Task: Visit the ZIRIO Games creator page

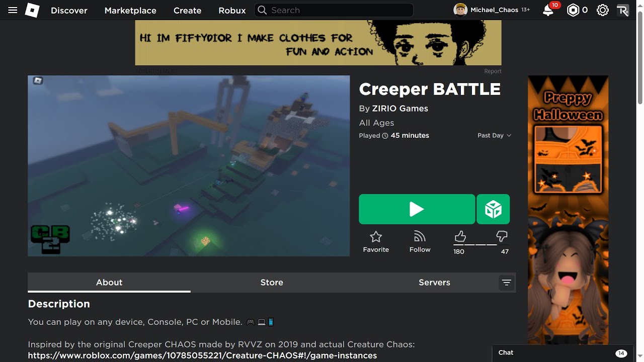Action: pyautogui.click(x=400, y=109)
